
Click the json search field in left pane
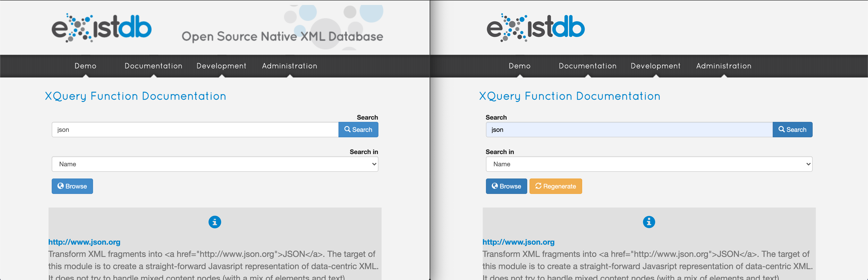[195, 130]
